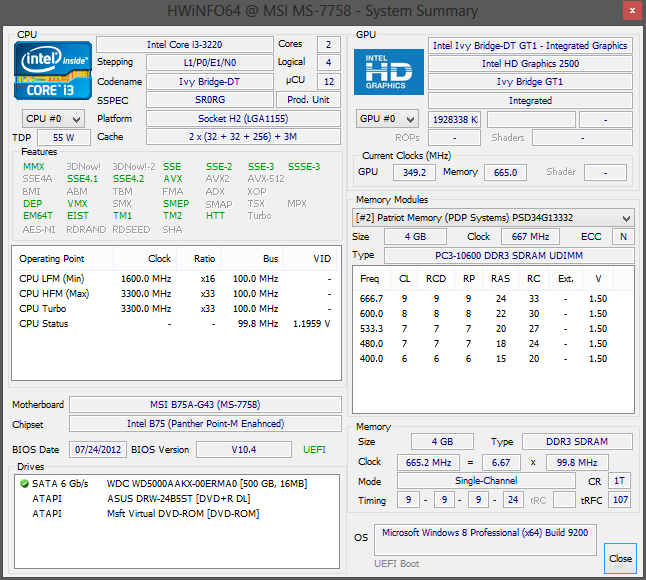Click the Ratio column header

[199, 259]
